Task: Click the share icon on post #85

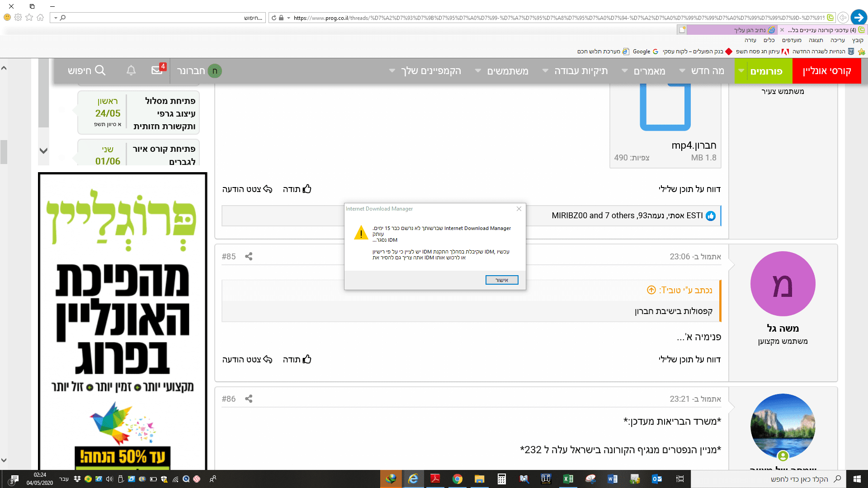Action: [249, 257]
